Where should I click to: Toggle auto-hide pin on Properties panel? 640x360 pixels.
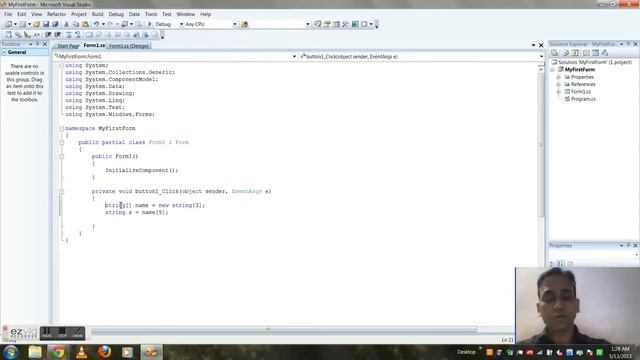coord(628,245)
